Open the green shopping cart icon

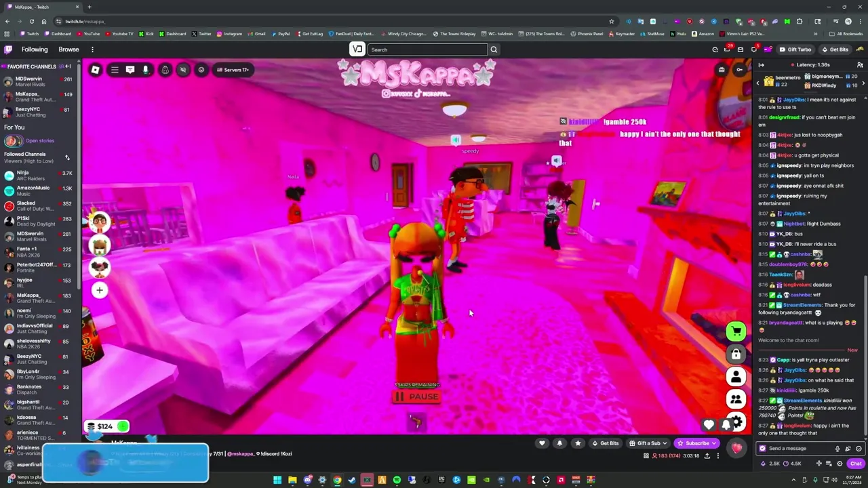(736, 331)
